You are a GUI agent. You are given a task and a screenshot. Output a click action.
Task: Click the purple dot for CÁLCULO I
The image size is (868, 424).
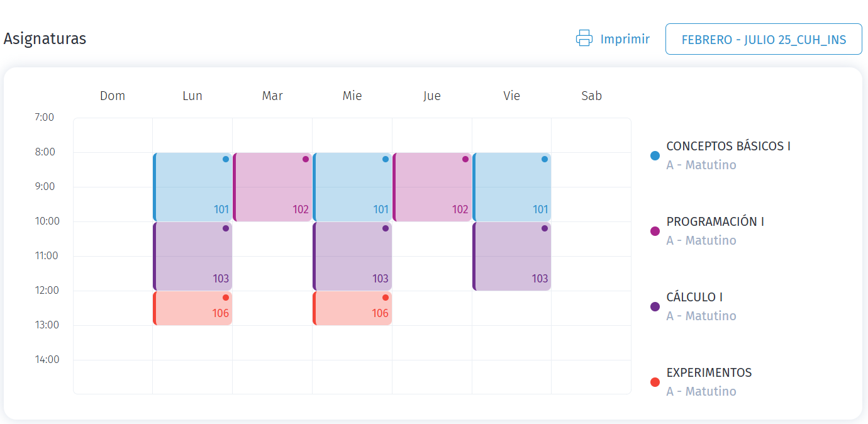(x=655, y=306)
